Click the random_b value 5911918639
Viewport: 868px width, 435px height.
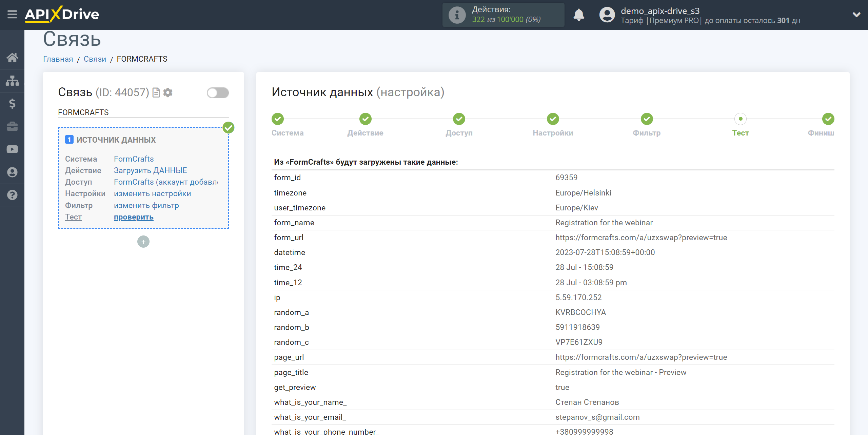[x=577, y=327]
